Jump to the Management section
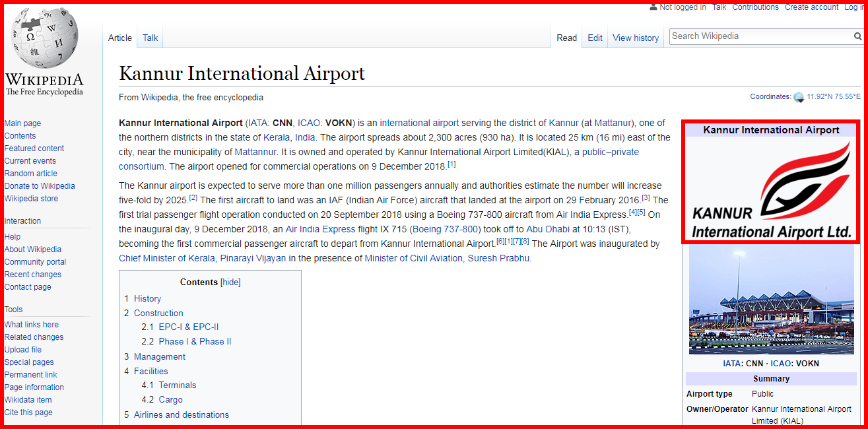868x429 pixels. tap(160, 357)
